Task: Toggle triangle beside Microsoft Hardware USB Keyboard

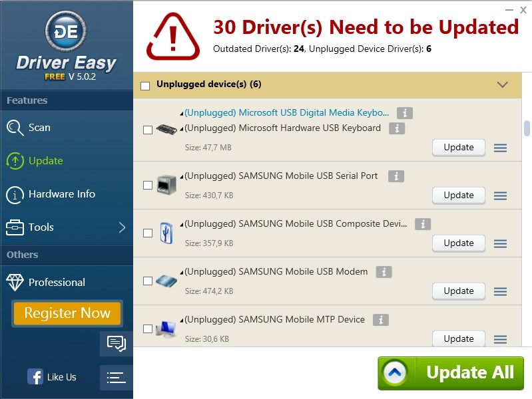Action: coord(182,129)
